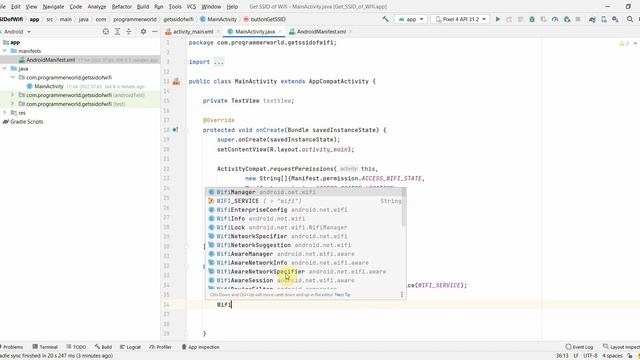Select Gradle Scripts in project tree

tap(27, 122)
